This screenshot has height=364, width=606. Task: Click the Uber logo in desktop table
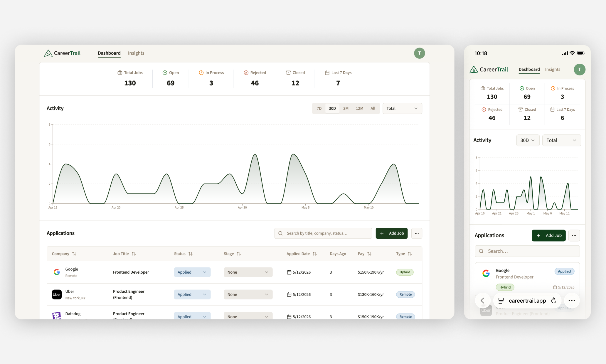click(57, 294)
